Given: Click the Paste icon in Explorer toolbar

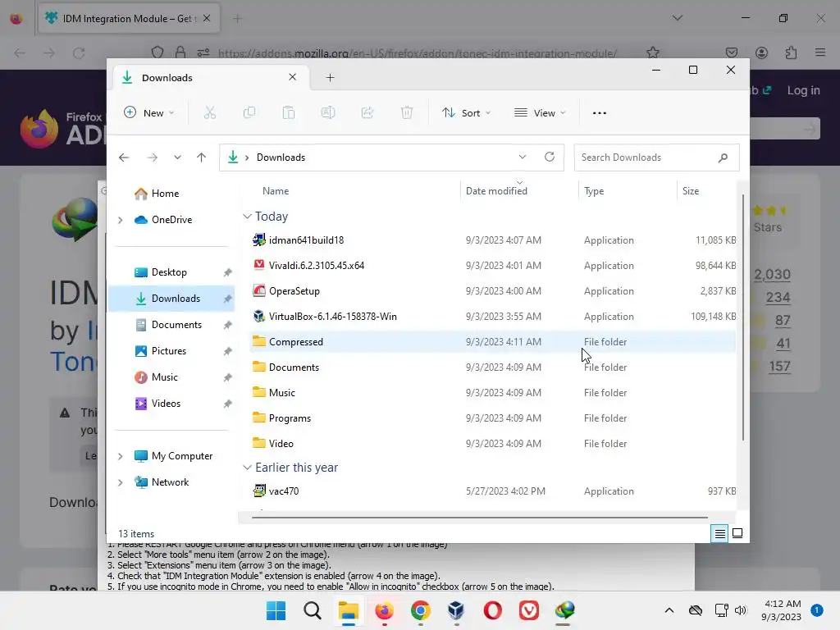Looking at the screenshot, I should [x=288, y=113].
